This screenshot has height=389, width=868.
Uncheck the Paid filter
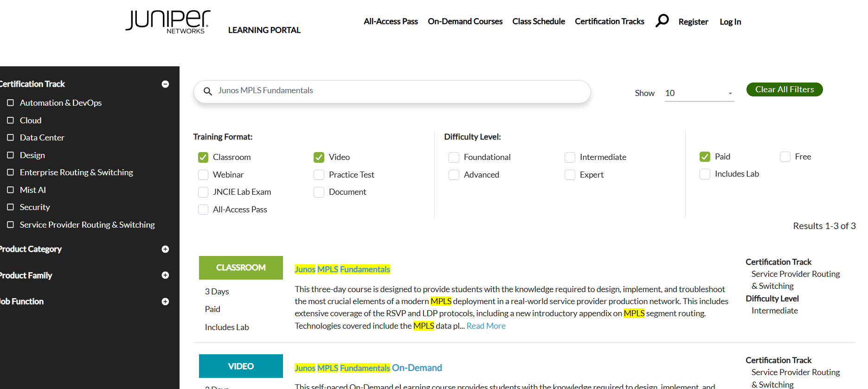[x=705, y=157]
